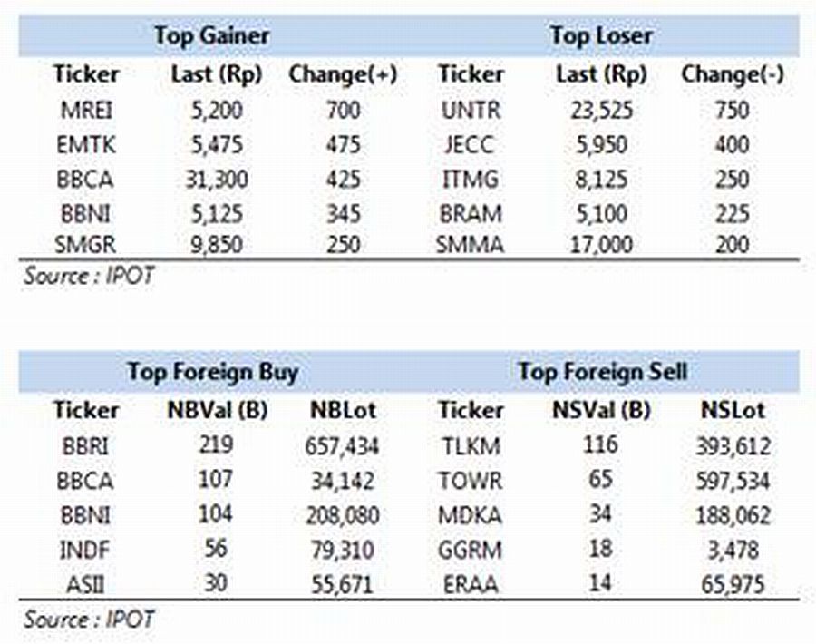Image resolution: width=816 pixels, height=644 pixels.
Task: Select the TLKM ticker cell
Action: point(471,446)
